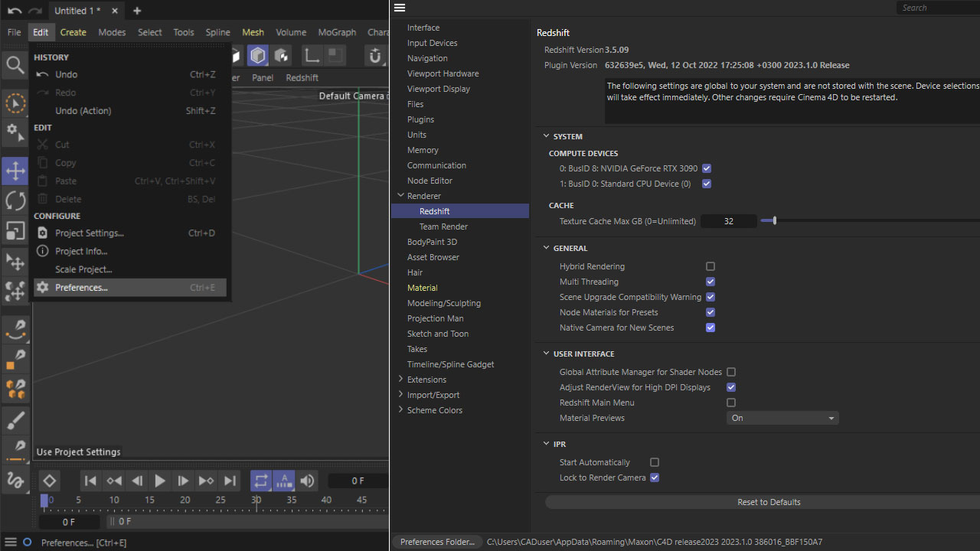
Task: Expand the Import/Export preferences tree
Action: pyautogui.click(x=400, y=395)
